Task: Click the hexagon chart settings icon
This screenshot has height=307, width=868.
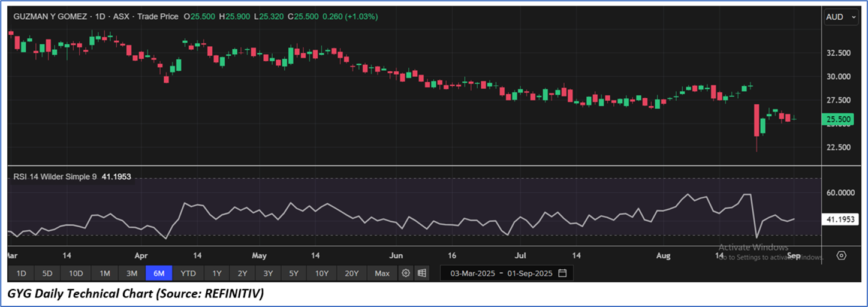Action: [x=841, y=255]
